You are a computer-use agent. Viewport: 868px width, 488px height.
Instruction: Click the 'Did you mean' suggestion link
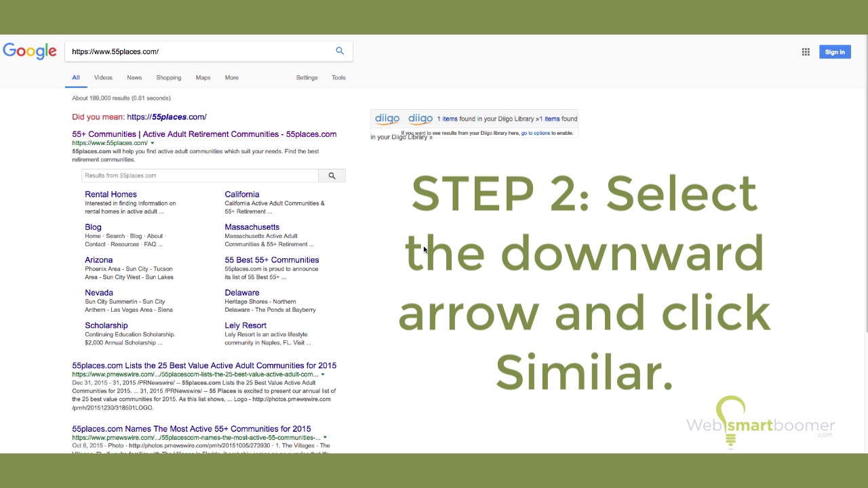click(x=167, y=117)
